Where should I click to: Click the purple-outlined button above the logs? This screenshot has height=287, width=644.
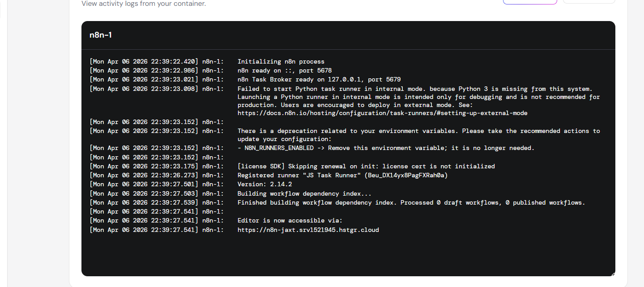click(530, 2)
